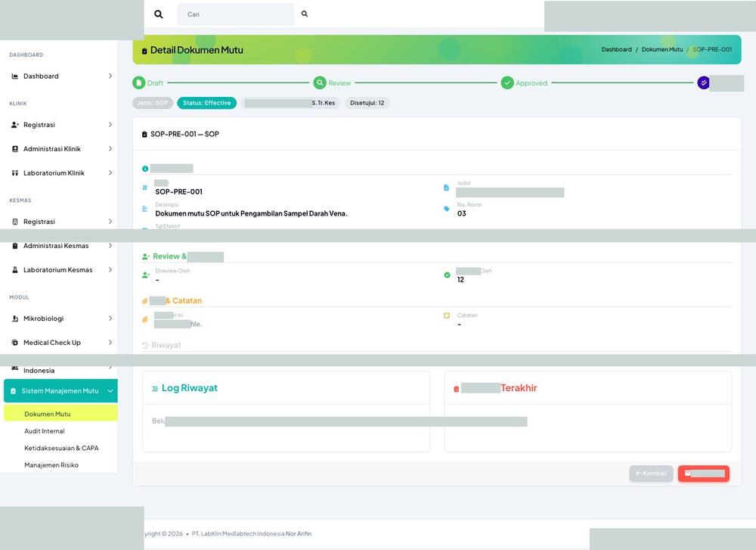Click the Medical Check Up icon
The width and height of the screenshot is (756, 550).
click(15, 343)
